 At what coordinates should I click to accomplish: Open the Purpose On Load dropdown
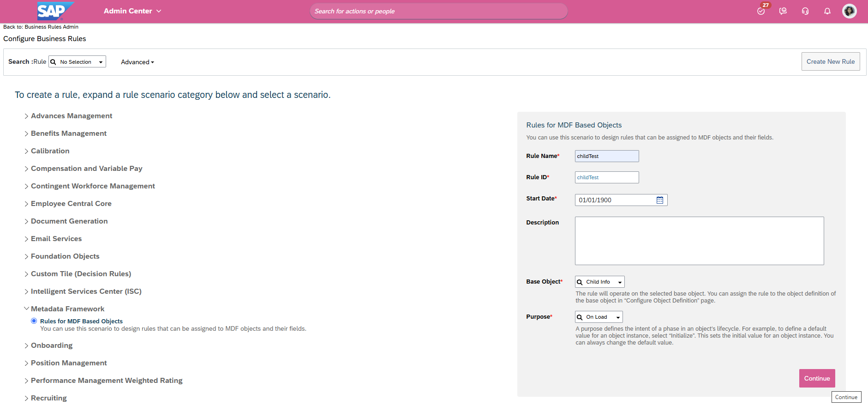[599, 317]
